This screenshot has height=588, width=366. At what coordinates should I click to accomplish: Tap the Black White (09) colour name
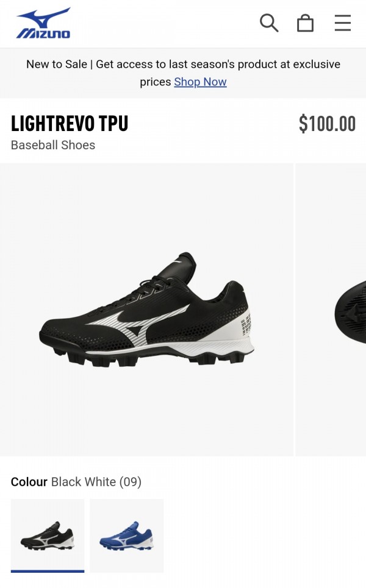96,482
